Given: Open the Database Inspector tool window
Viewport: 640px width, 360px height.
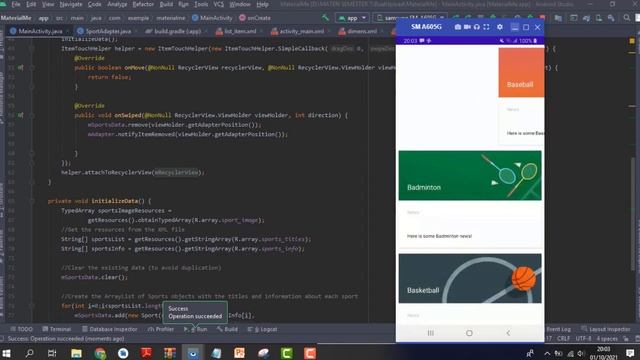Looking at the screenshot, I should coord(109,329).
